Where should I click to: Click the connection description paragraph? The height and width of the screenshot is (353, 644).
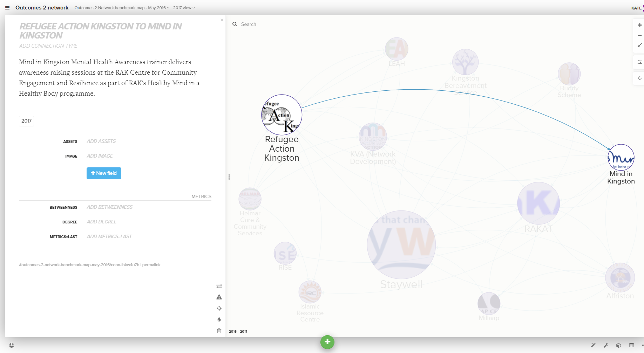109,78
